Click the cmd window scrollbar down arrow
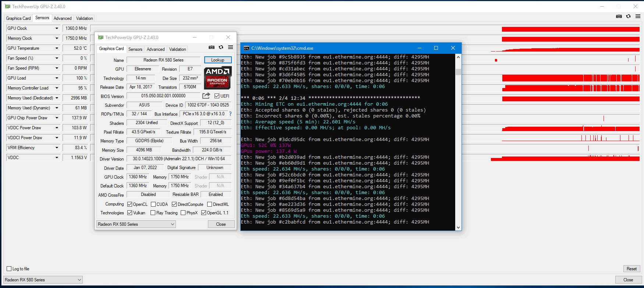 click(458, 228)
